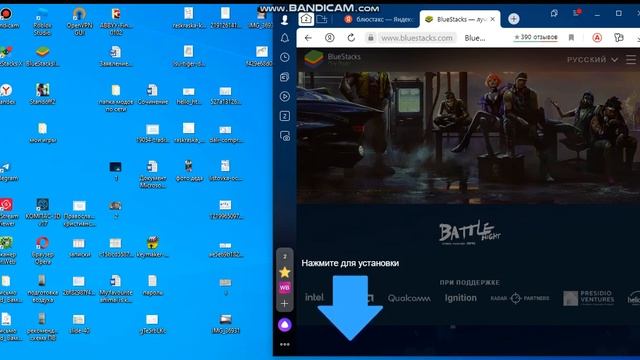Select the IMG_6931 image file
The width and height of the screenshot is (640, 360).
tap(225, 324)
